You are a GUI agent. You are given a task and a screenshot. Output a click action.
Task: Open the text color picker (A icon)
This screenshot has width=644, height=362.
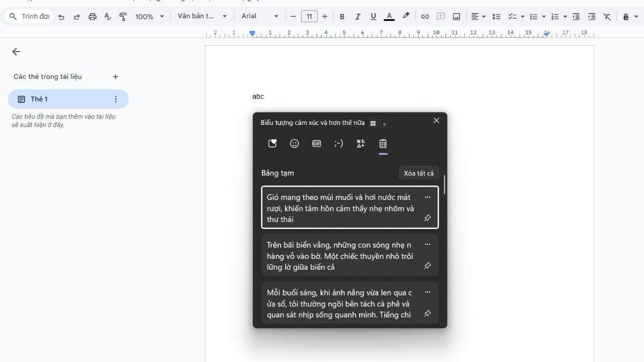(389, 17)
